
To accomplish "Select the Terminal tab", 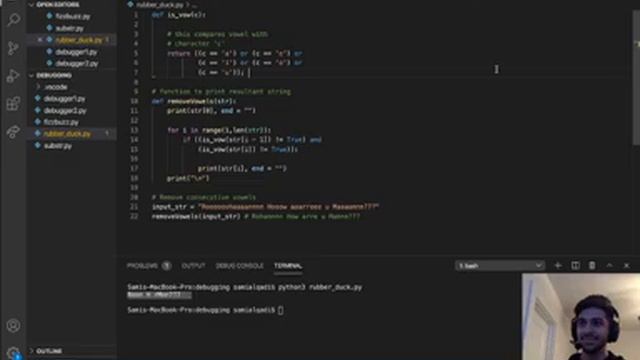I will point(288,266).
